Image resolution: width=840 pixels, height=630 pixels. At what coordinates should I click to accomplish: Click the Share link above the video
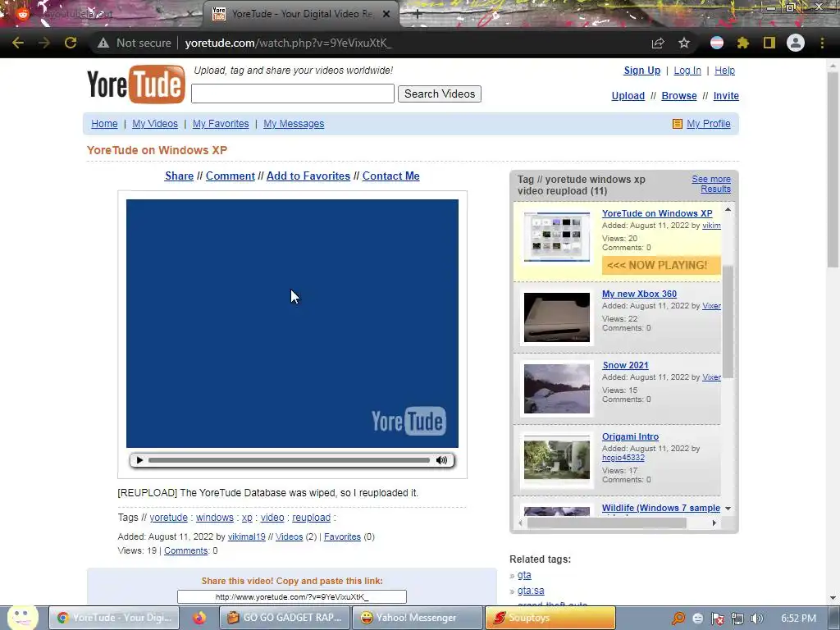click(x=179, y=176)
